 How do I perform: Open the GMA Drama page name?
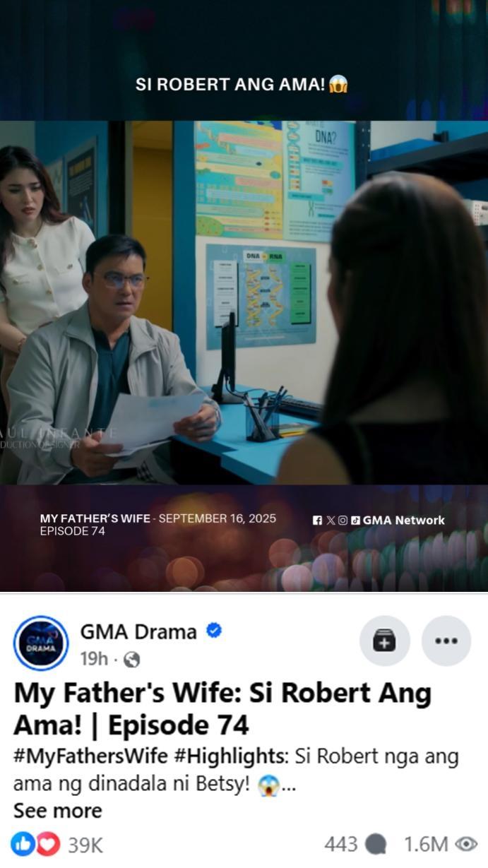click(x=138, y=631)
